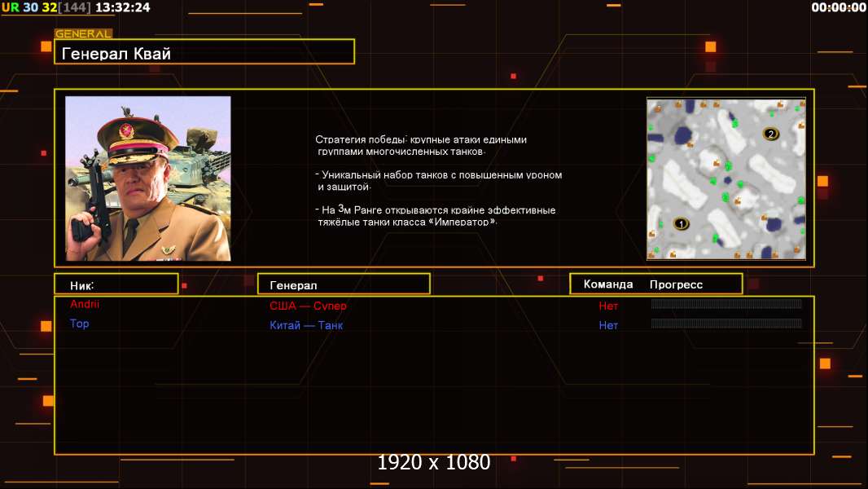Screen dimensions: 868x489
Task: Click the 00:00:00 timer in corner
Action: pos(838,7)
